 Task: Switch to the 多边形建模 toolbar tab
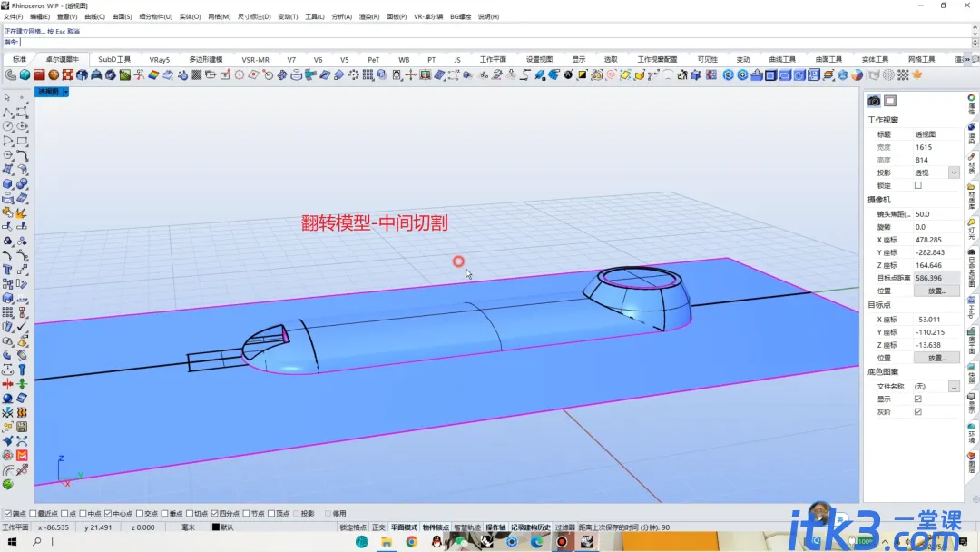coord(206,59)
